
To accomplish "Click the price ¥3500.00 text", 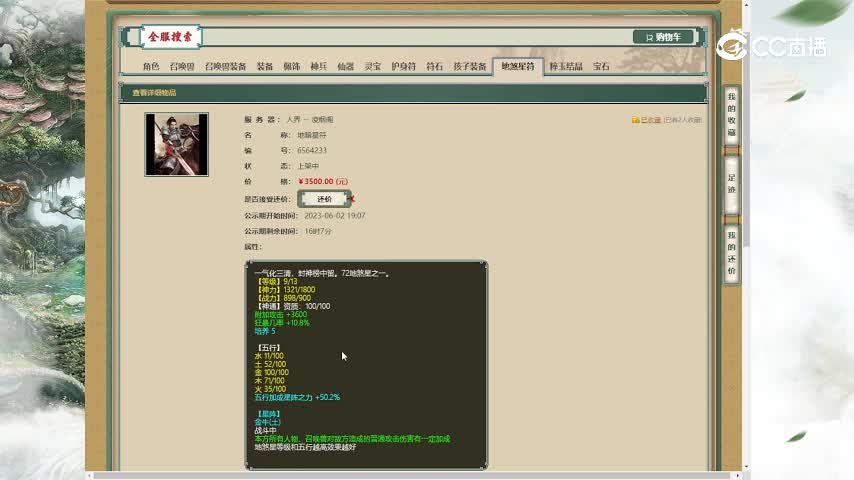I will click(x=323, y=181).
